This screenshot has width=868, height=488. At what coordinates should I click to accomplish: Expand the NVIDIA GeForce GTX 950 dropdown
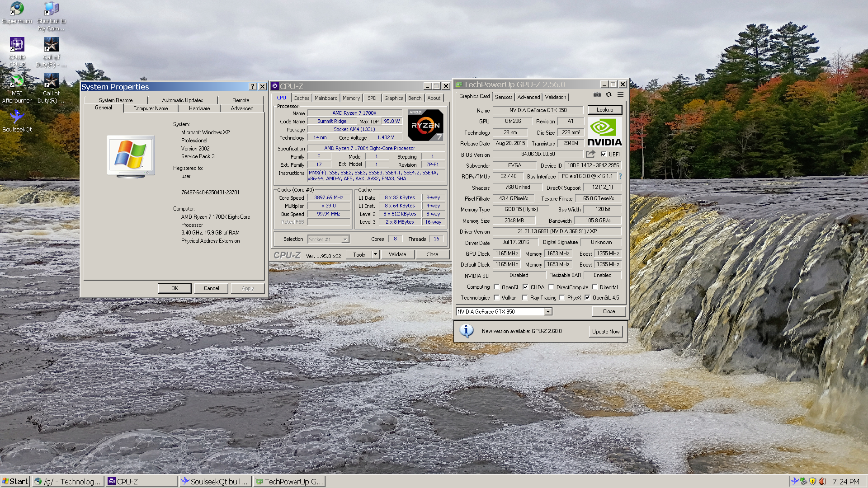pos(548,312)
